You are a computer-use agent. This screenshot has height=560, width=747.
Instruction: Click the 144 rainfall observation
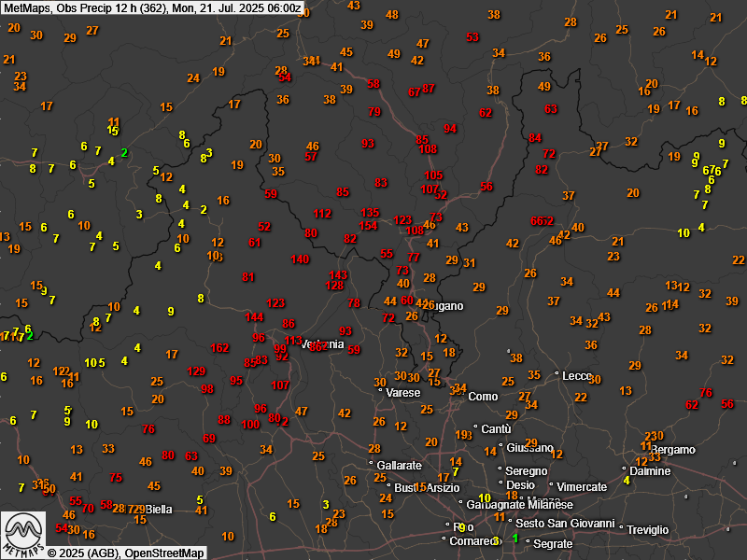coord(254,317)
